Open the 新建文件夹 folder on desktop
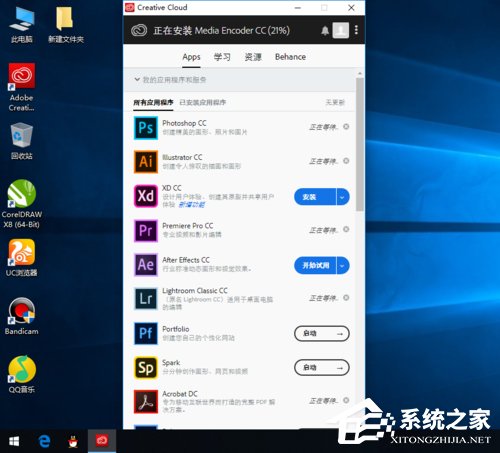The image size is (500, 453). [66, 25]
